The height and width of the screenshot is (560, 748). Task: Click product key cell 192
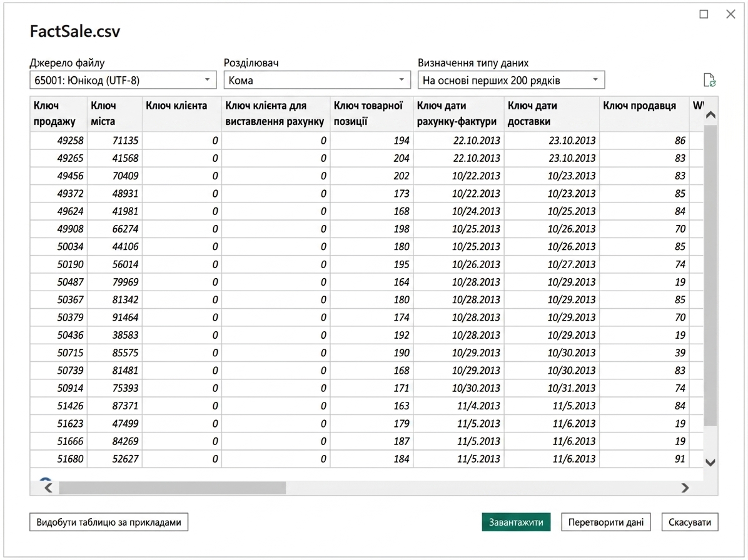point(371,334)
